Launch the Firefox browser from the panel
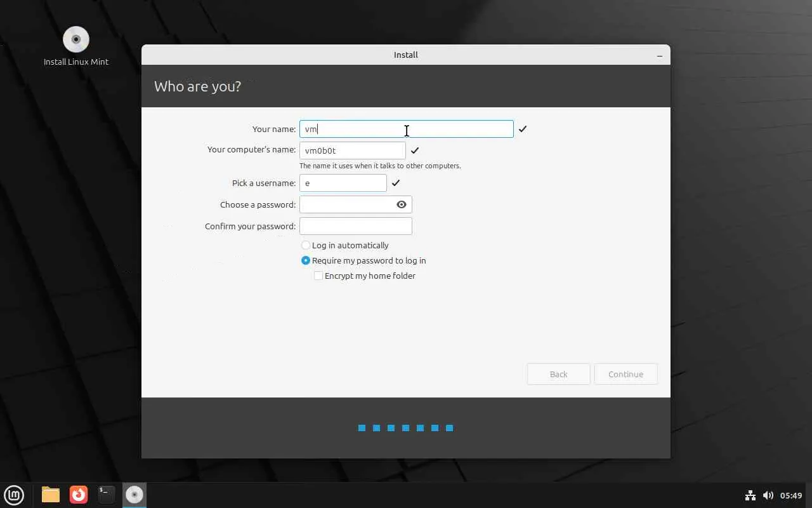812x508 pixels. (x=79, y=495)
